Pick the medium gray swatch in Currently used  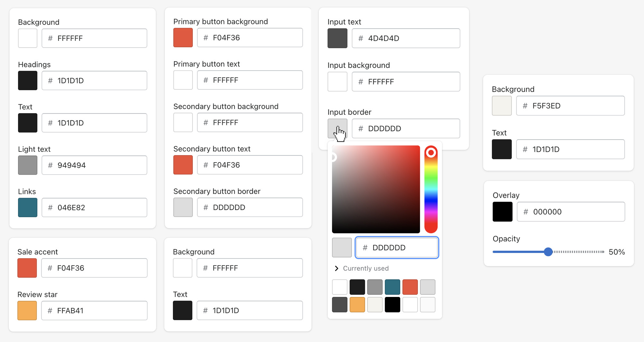375,287
